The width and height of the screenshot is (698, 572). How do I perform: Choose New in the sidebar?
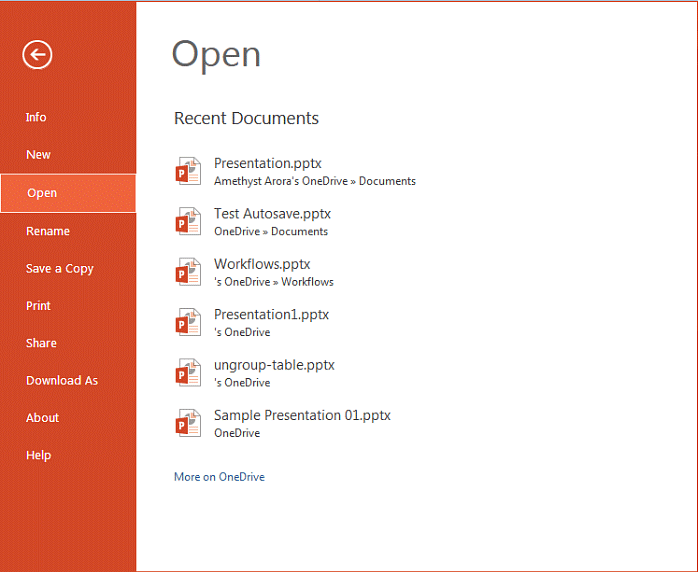tap(38, 155)
